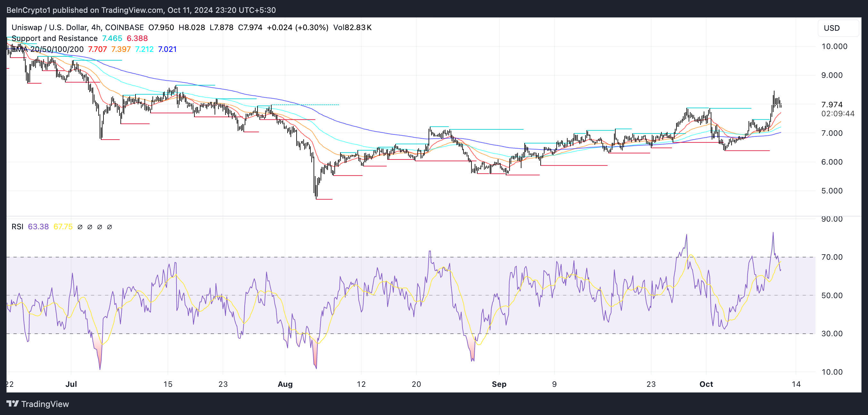Click the RSI indicator title
The image size is (868, 415).
click(17, 227)
